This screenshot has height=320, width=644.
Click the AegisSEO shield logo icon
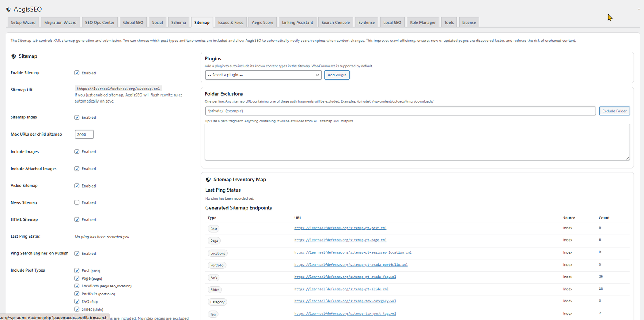point(8,10)
